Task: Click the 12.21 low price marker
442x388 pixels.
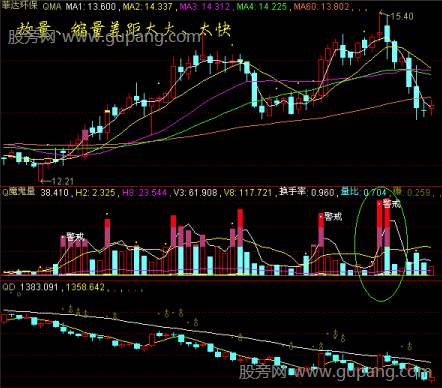Action: (x=62, y=181)
